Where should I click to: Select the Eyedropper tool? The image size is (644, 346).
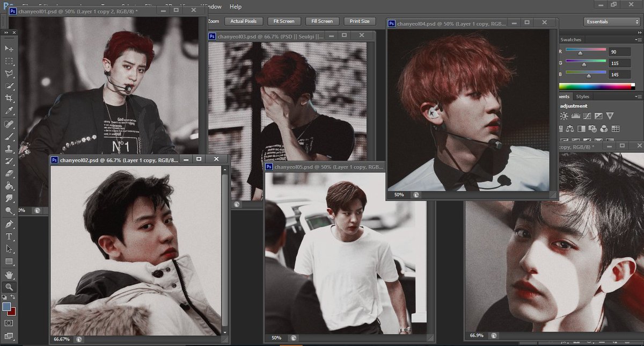coord(9,111)
